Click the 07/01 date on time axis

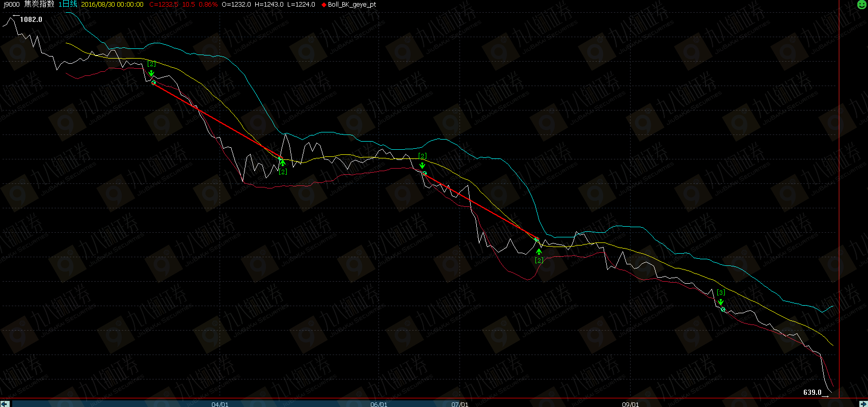(459, 404)
